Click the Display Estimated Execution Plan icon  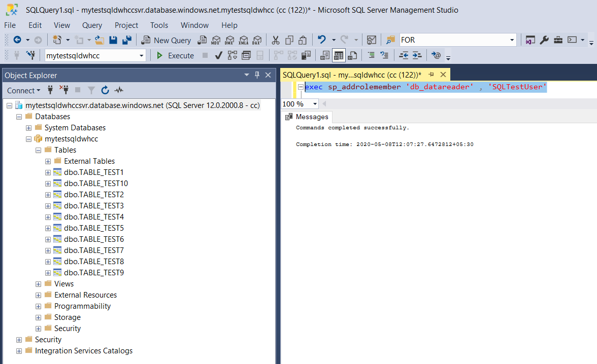coord(232,56)
